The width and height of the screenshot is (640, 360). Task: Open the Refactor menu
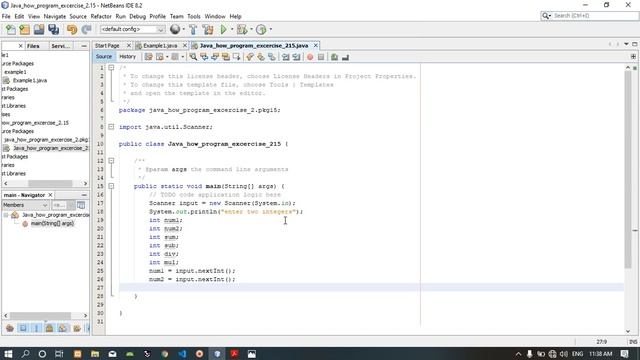[x=101, y=16]
